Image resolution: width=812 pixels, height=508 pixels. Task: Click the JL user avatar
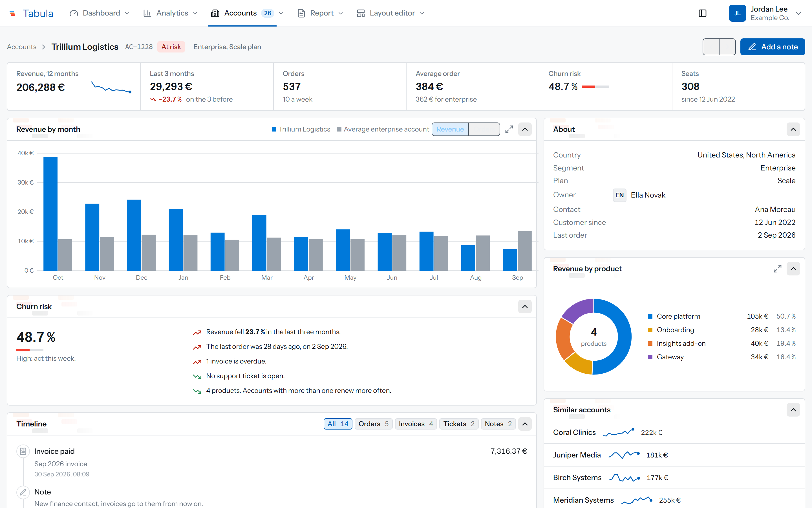(737, 13)
